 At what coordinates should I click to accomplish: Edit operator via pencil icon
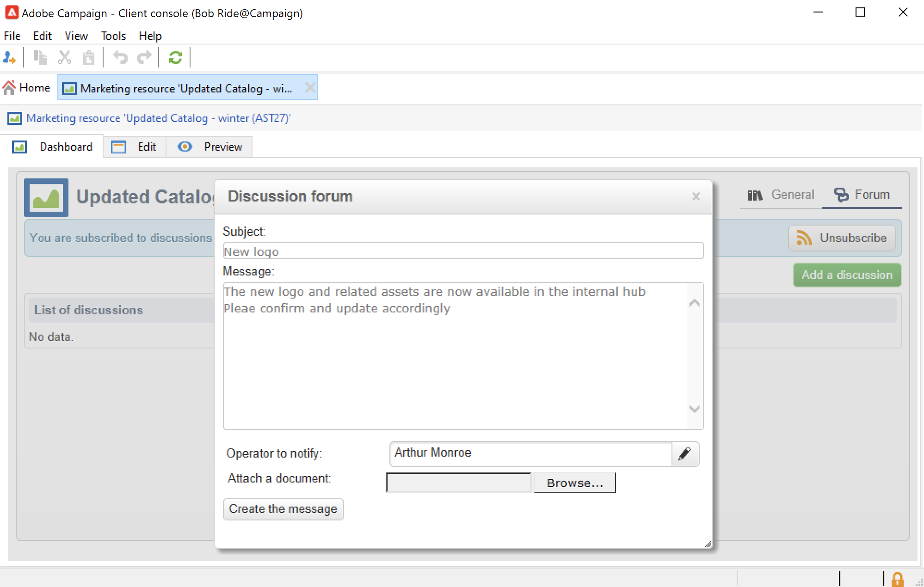pos(685,453)
